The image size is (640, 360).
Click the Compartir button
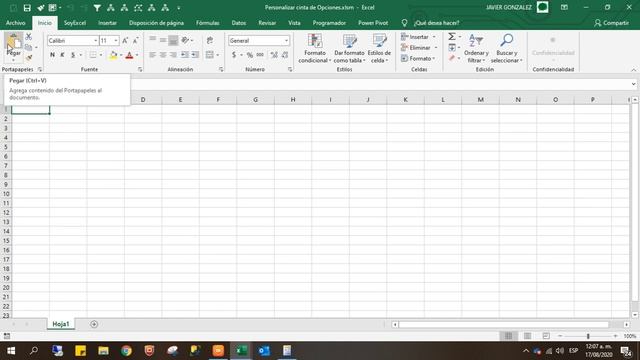[x=611, y=23]
